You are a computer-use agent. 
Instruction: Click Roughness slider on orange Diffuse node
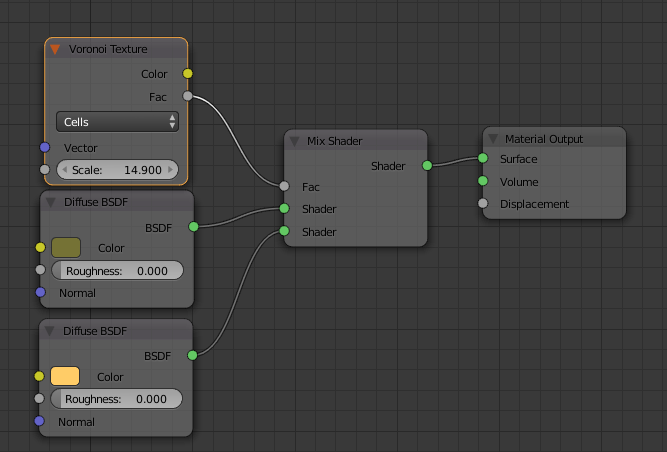coord(117,399)
